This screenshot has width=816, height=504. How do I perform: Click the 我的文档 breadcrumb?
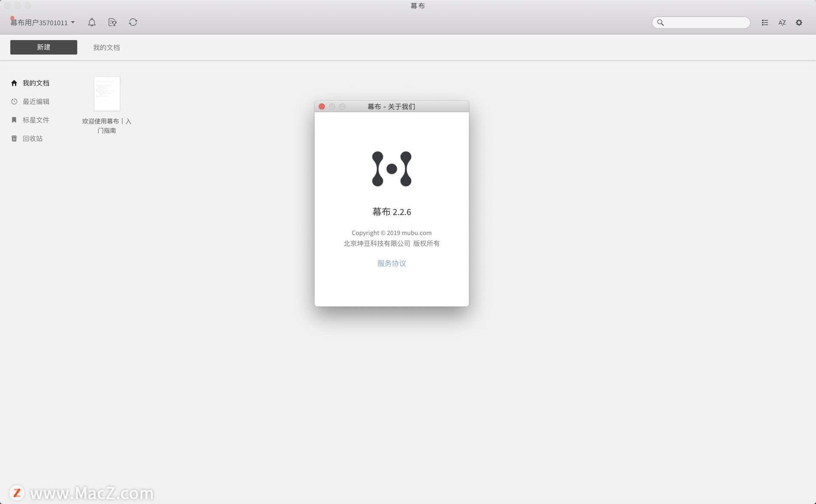(x=106, y=48)
